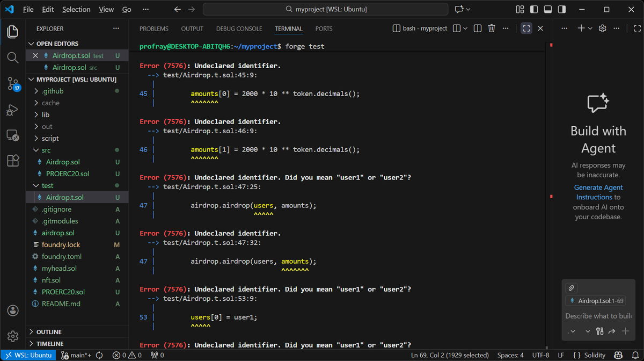
Task: Open the Go menu
Action: [x=127, y=9]
